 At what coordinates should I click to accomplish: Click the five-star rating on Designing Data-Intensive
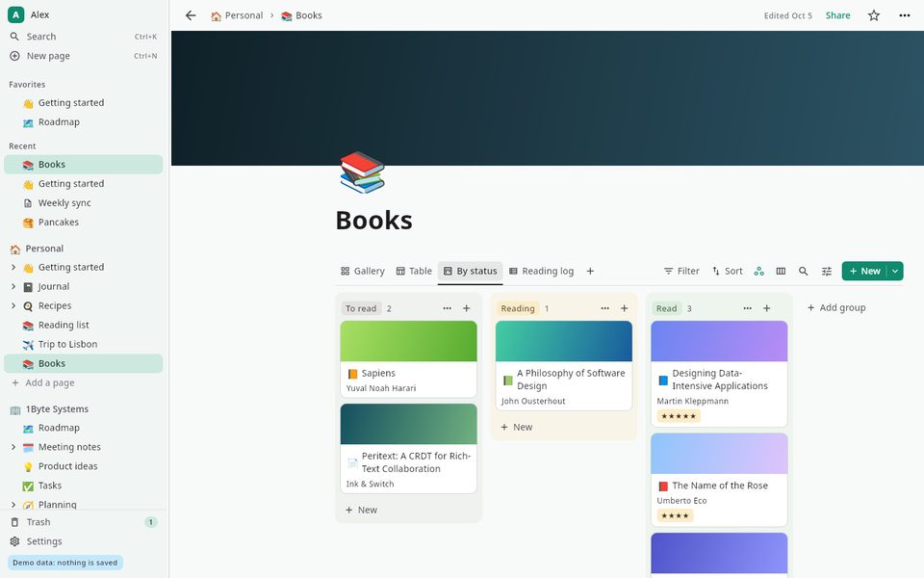[679, 416]
